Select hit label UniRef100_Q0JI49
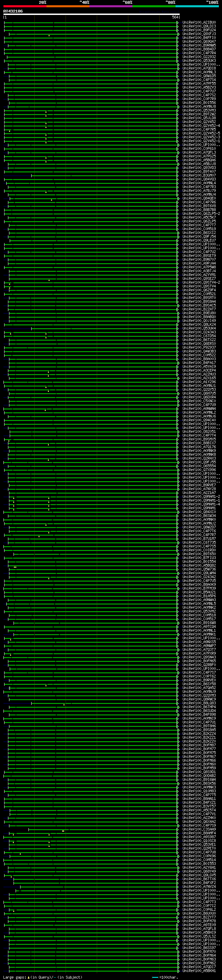The image size is (222, 980). point(199,320)
